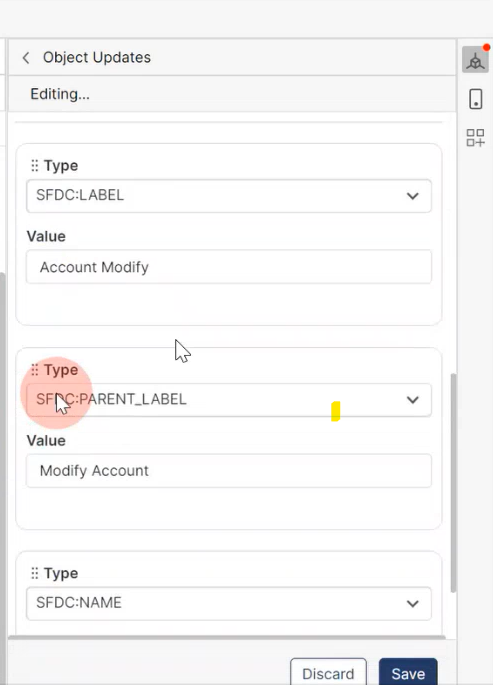Click chevron arrow of SFDC:NAME dropdown

413,604
